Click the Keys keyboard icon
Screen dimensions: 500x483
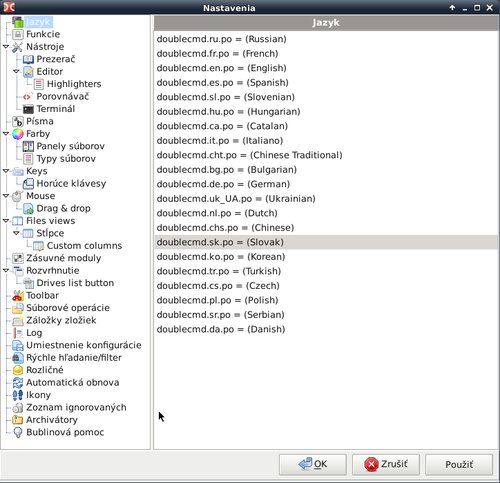point(18,171)
